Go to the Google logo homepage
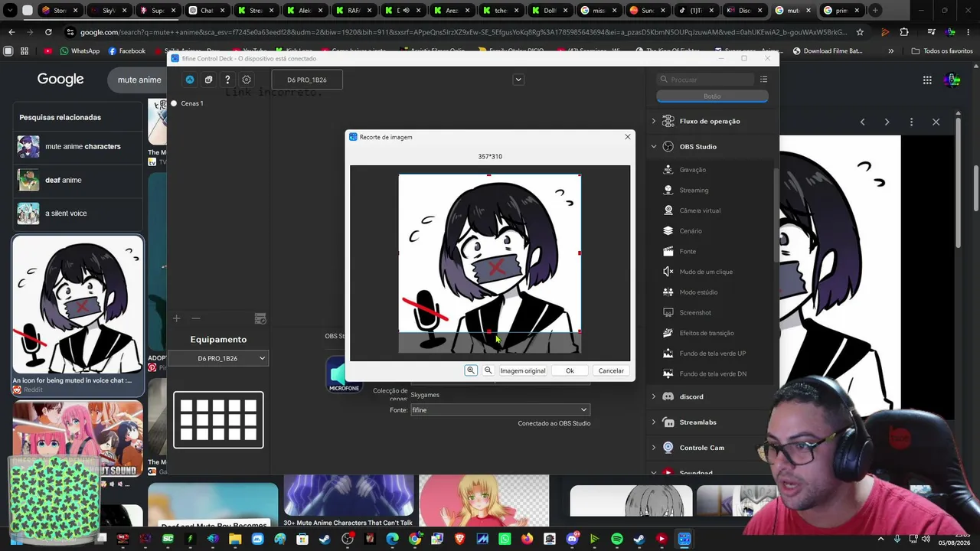 pyautogui.click(x=60, y=80)
